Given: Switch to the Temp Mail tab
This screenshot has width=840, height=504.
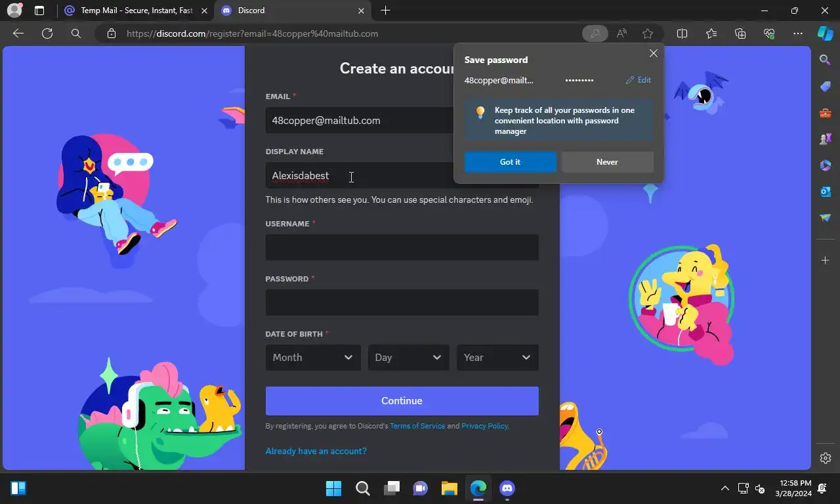Looking at the screenshot, I should coord(136,10).
